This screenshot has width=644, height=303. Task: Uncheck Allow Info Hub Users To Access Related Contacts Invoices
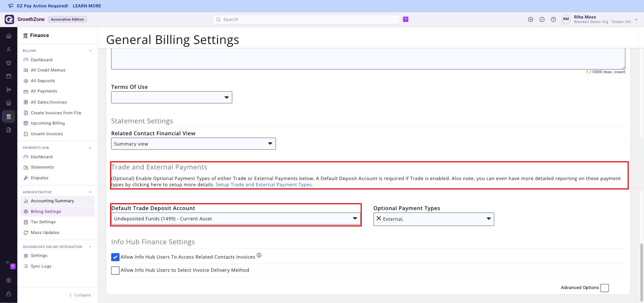pyautogui.click(x=115, y=257)
